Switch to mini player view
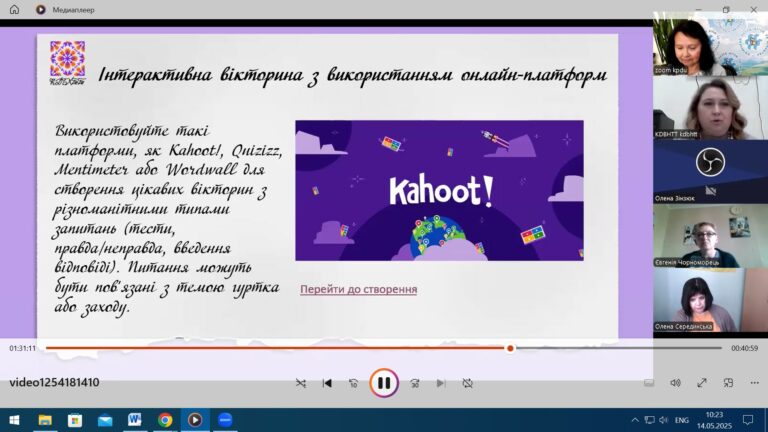This screenshot has height=432, width=768. coord(728,383)
